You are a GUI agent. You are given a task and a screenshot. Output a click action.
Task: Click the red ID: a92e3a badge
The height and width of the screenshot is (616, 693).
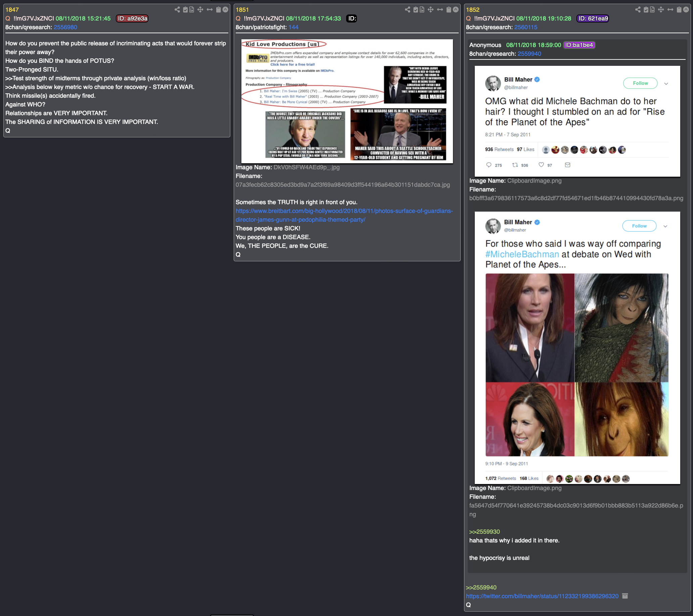point(132,18)
